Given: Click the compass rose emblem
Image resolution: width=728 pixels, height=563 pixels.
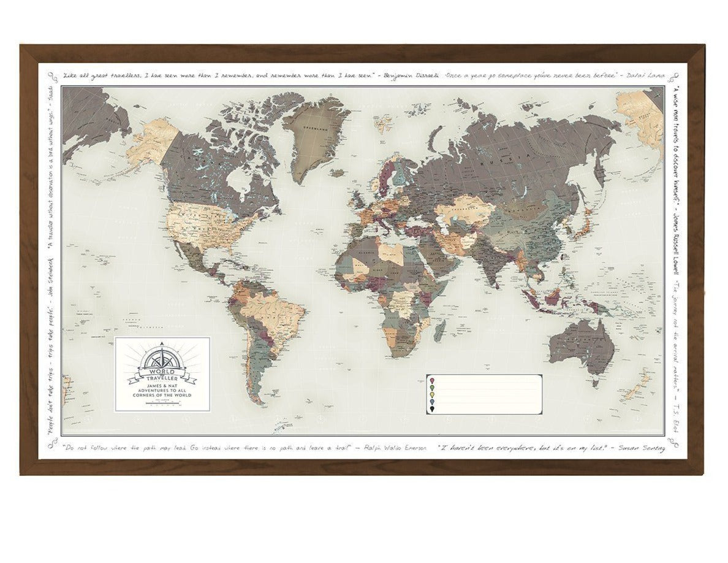Looking at the screenshot, I should pos(162,359).
